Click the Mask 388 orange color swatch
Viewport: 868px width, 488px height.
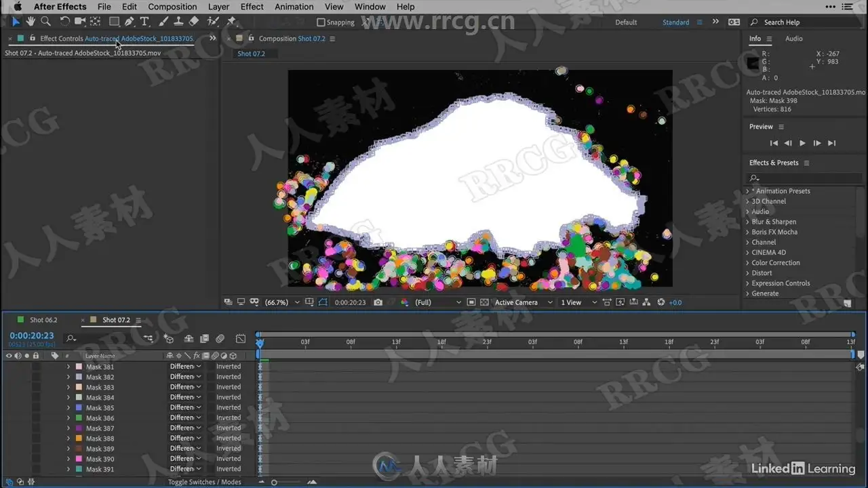click(x=79, y=439)
